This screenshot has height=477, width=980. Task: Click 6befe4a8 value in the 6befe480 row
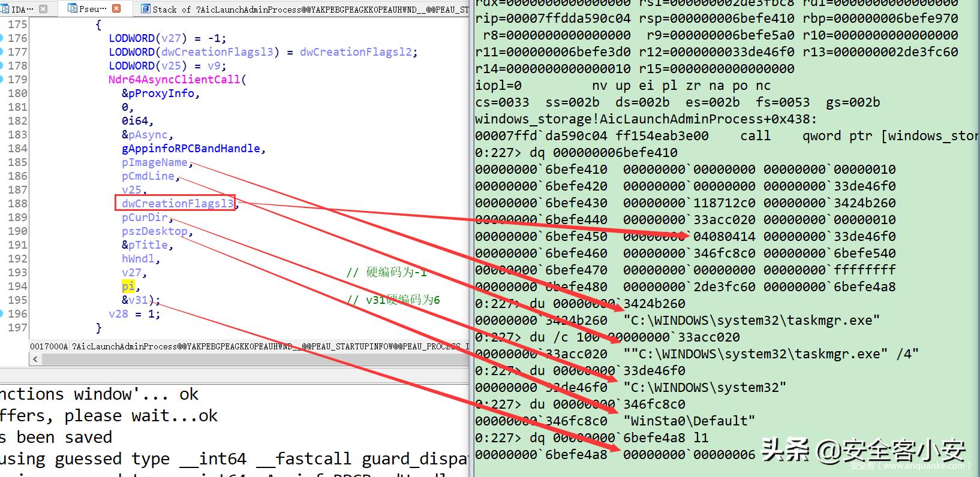(865, 287)
